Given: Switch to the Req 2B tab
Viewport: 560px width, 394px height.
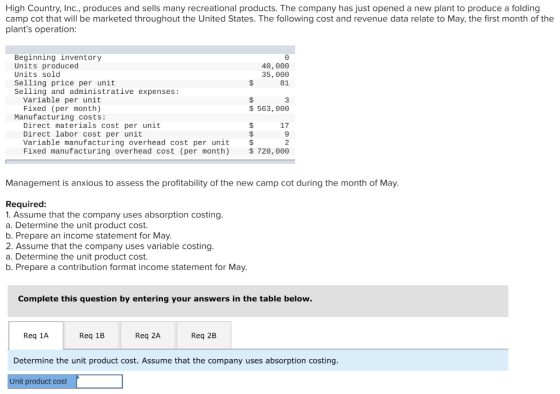Looking at the screenshot, I should 204,335.
